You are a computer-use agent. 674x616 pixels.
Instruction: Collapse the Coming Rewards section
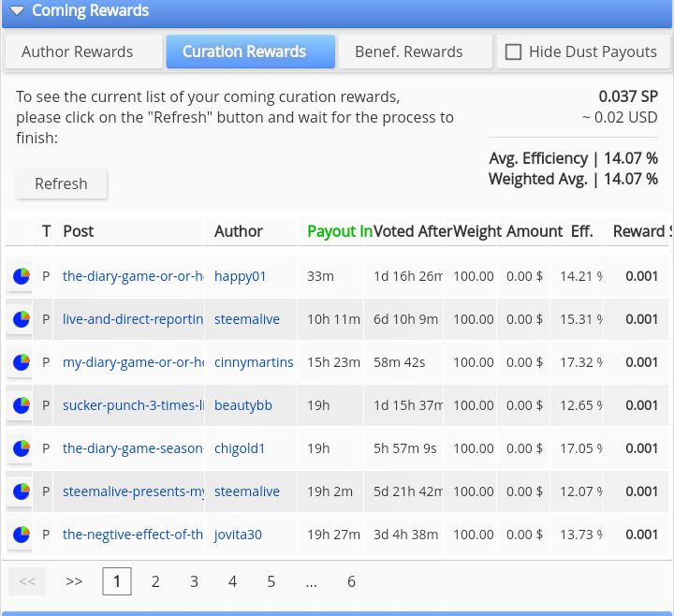(17, 11)
